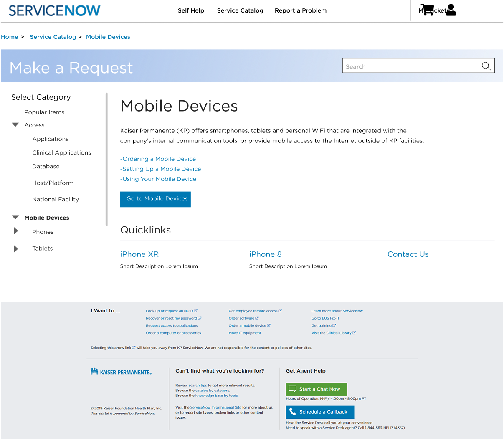Open the Service Catalog breadcrumb
The height and width of the screenshot is (439, 504).
pyautogui.click(x=53, y=37)
